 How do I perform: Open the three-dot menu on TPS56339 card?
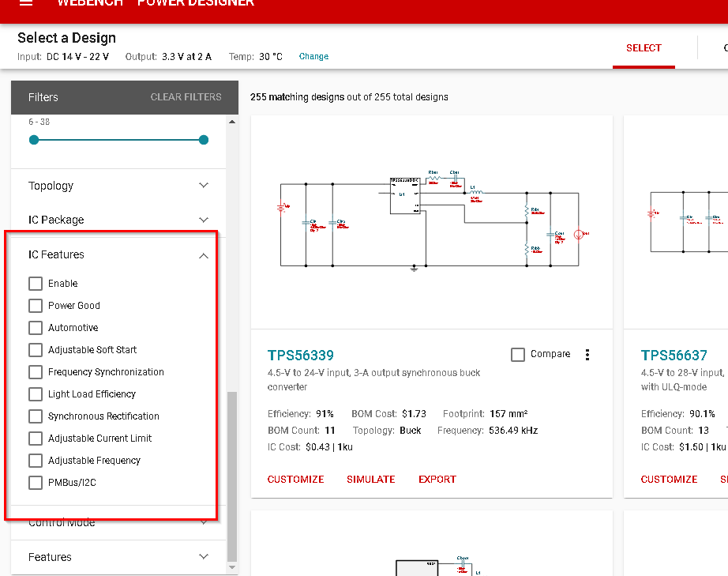click(x=587, y=355)
